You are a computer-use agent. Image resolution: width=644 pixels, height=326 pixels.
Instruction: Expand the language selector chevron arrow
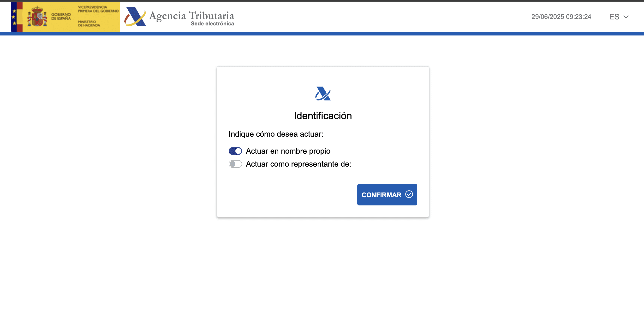[626, 17]
